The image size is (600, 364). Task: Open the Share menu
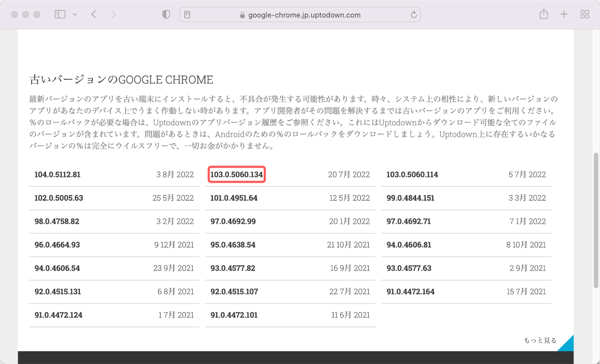click(544, 14)
